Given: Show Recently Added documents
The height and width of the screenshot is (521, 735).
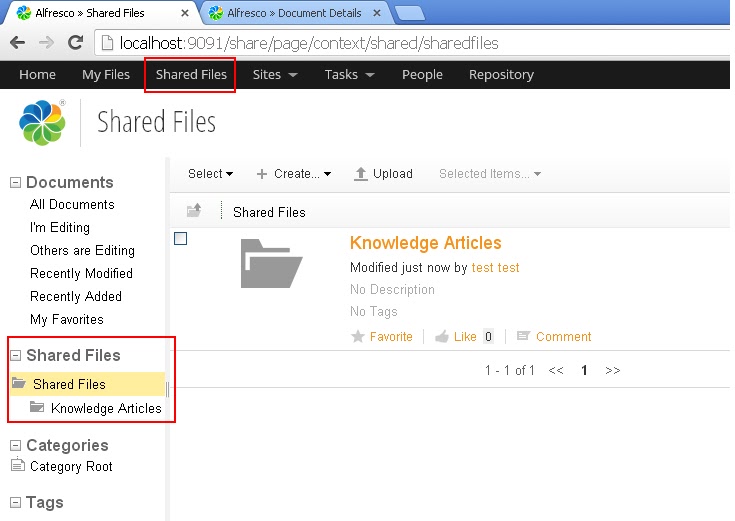Looking at the screenshot, I should (76, 296).
